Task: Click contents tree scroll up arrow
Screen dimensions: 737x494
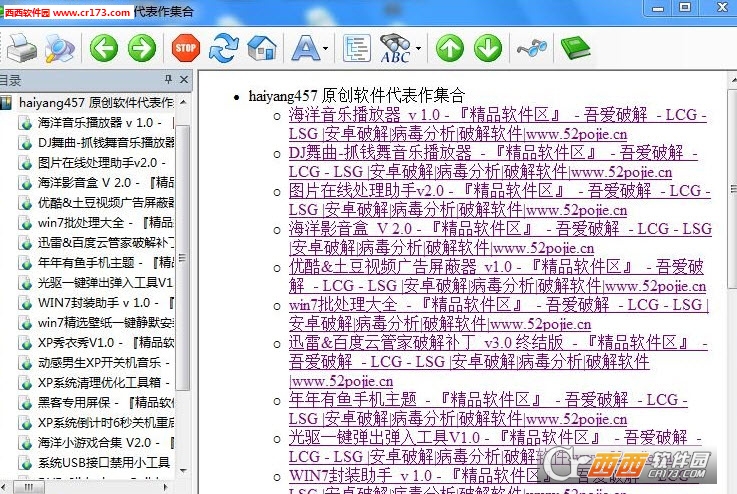Action: (x=183, y=102)
